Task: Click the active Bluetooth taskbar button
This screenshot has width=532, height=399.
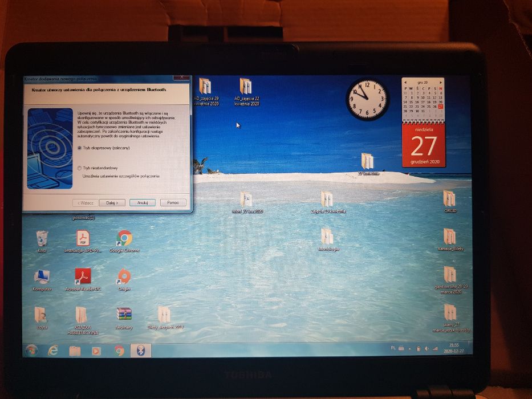Action: click(140, 351)
